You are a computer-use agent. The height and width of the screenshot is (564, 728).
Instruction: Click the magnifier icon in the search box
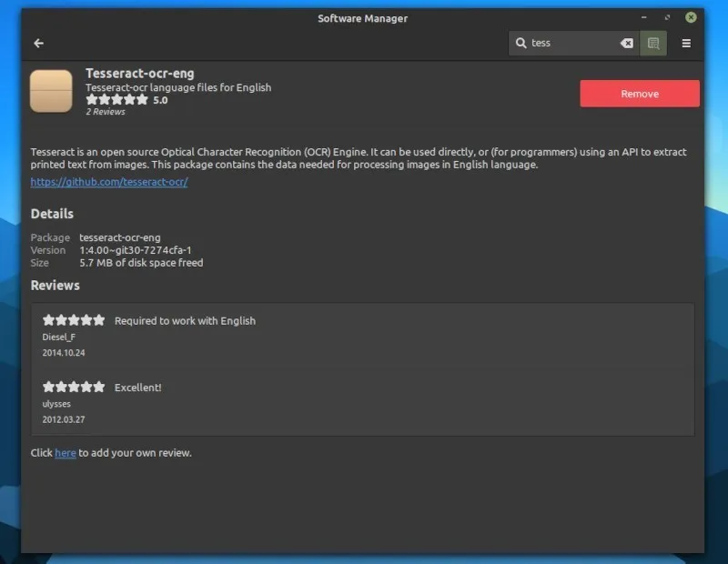click(521, 43)
